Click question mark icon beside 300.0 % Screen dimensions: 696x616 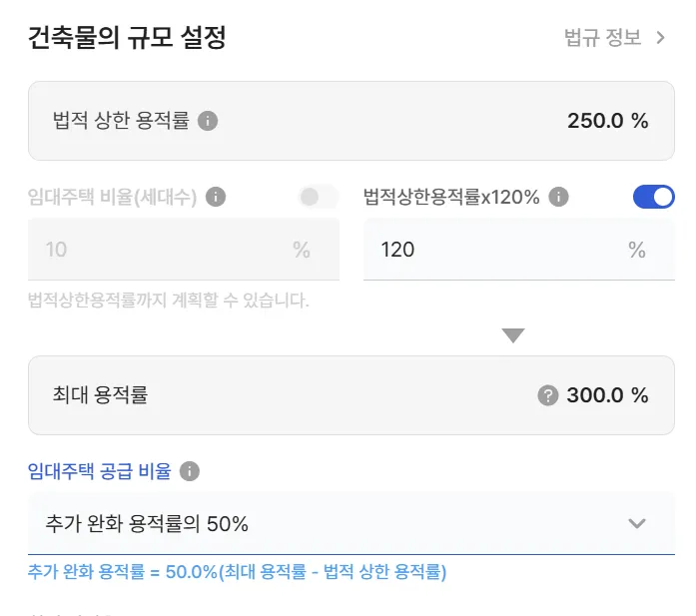(547, 395)
